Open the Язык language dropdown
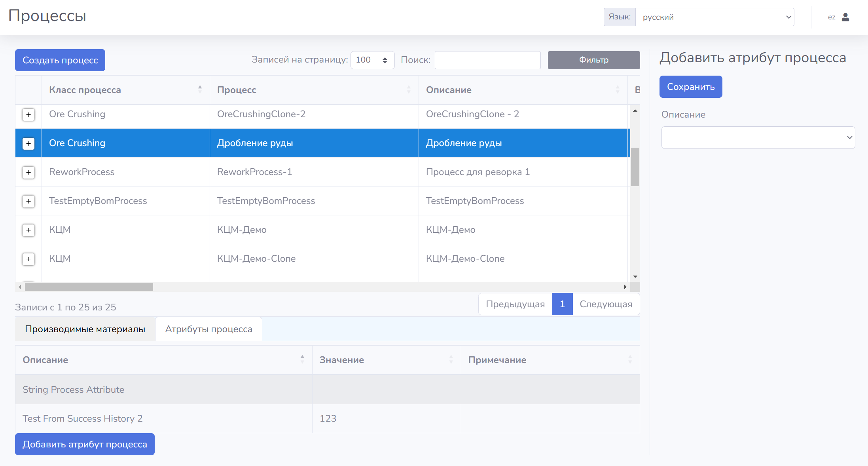 point(714,17)
